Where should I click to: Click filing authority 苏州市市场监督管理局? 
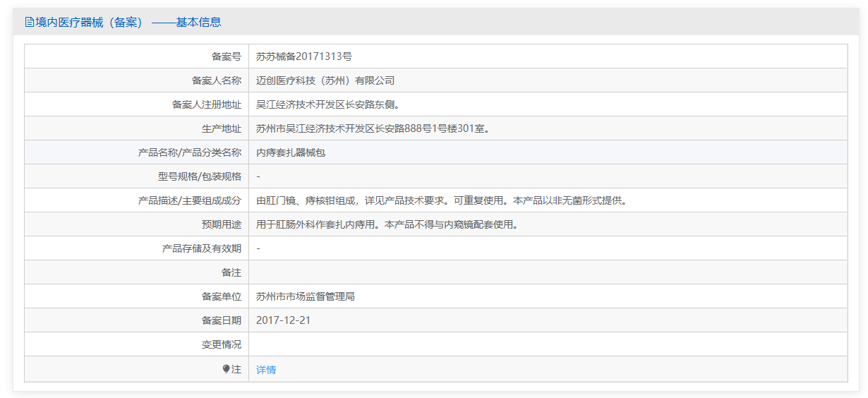point(306,296)
